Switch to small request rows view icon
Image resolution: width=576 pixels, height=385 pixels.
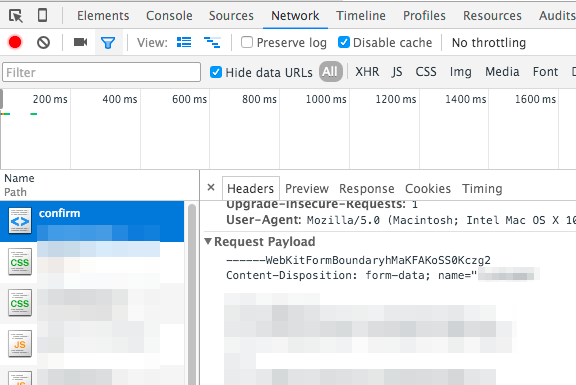pos(212,43)
